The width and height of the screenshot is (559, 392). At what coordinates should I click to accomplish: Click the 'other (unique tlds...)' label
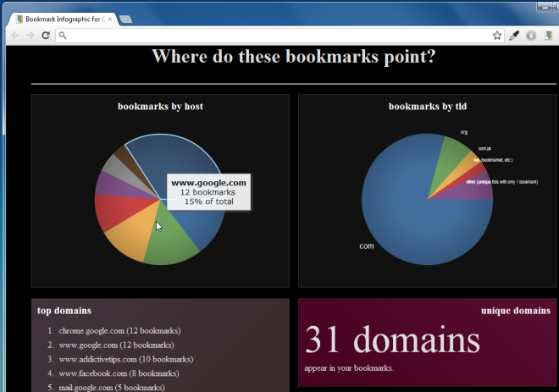click(x=502, y=182)
